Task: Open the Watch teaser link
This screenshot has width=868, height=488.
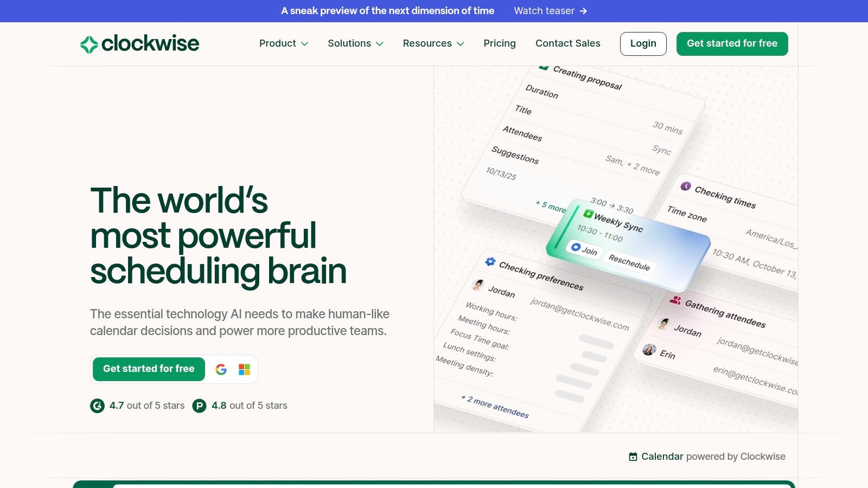Action: 550,11
